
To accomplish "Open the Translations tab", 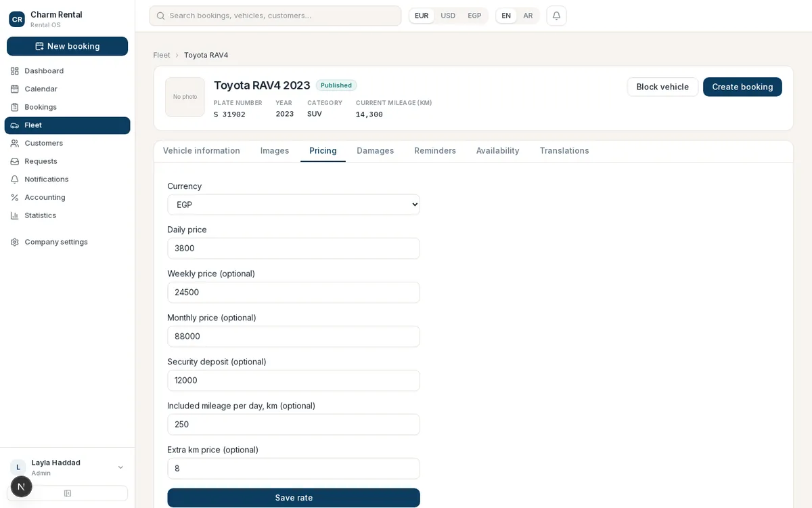I will click(x=564, y=151).
